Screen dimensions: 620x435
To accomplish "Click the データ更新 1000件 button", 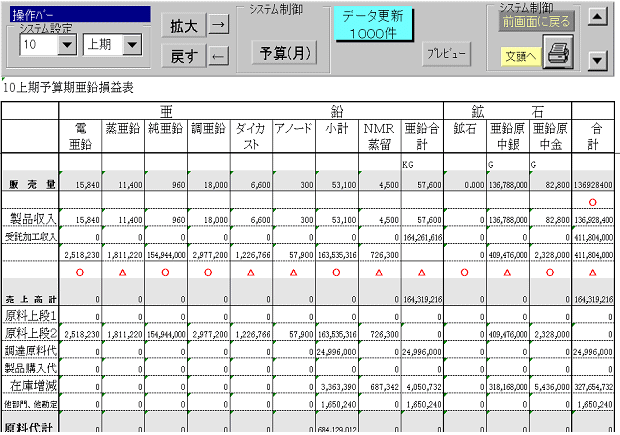I will 373,24.
